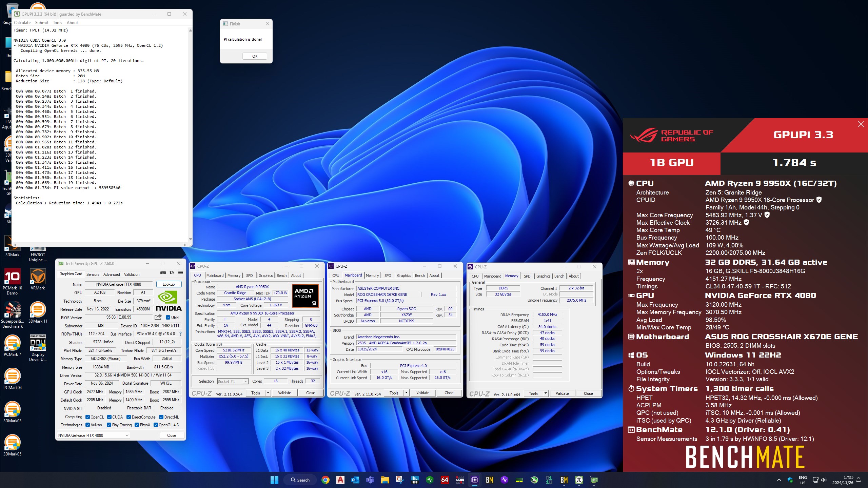Click the AutoCAD icon in the taskbar

pyautogui.click(x=340, y=480)
